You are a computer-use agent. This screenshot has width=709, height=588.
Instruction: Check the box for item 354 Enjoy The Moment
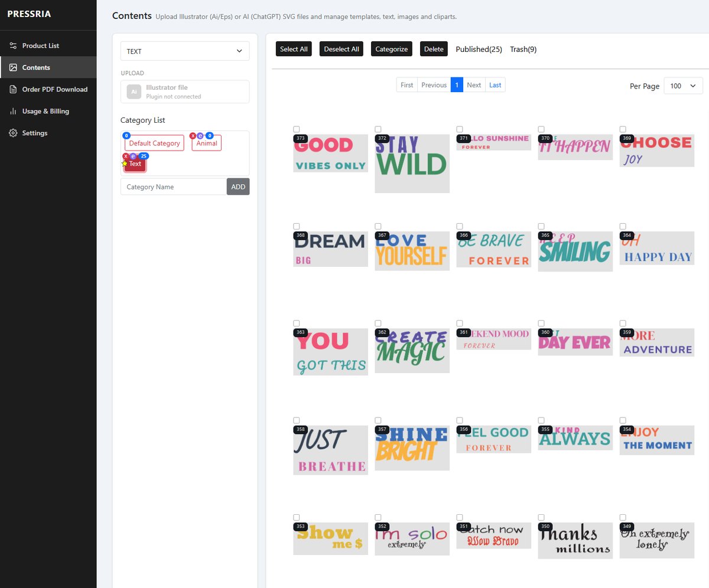(623, 420)
